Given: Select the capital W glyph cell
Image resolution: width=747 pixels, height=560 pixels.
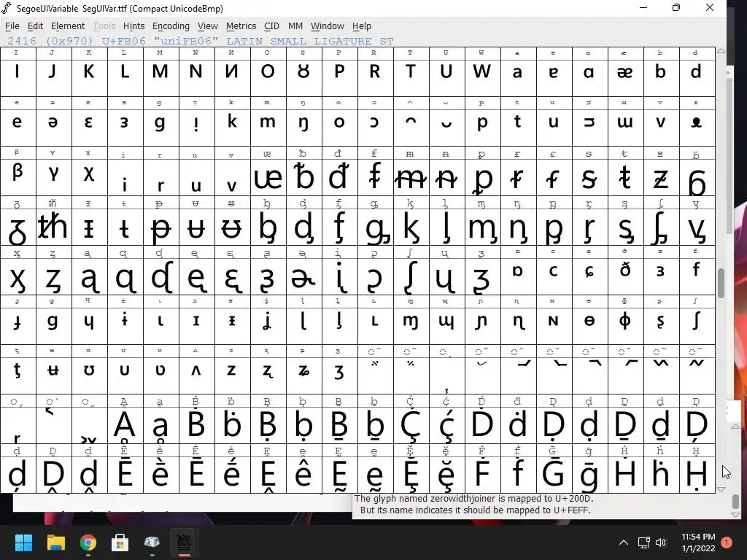Looking at the screenshot, I should [483, 71].
